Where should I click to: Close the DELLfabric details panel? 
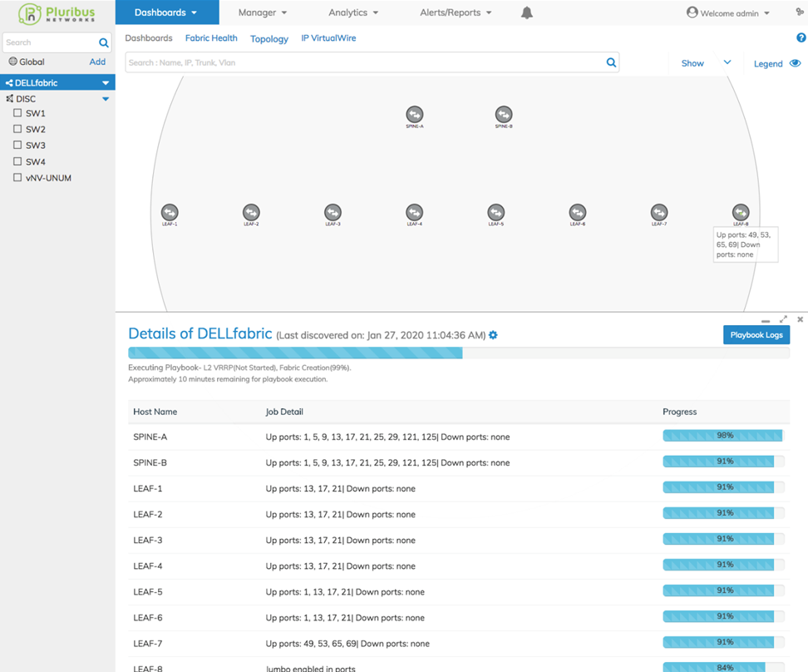point(801,319)
